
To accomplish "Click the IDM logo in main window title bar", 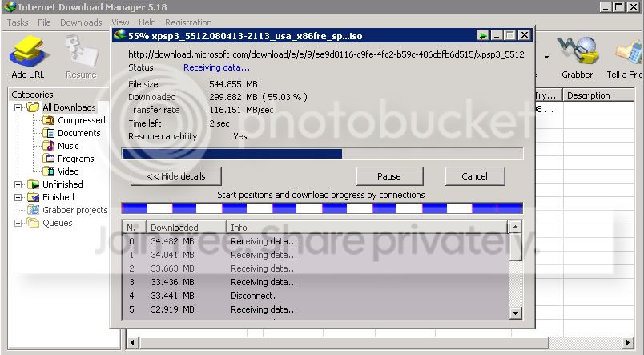I will 10,6.
